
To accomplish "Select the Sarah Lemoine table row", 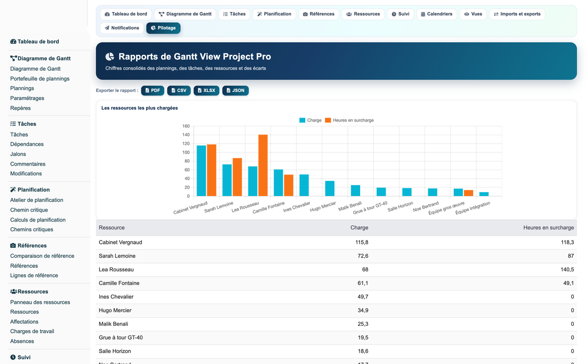I will tap(336, 256).
